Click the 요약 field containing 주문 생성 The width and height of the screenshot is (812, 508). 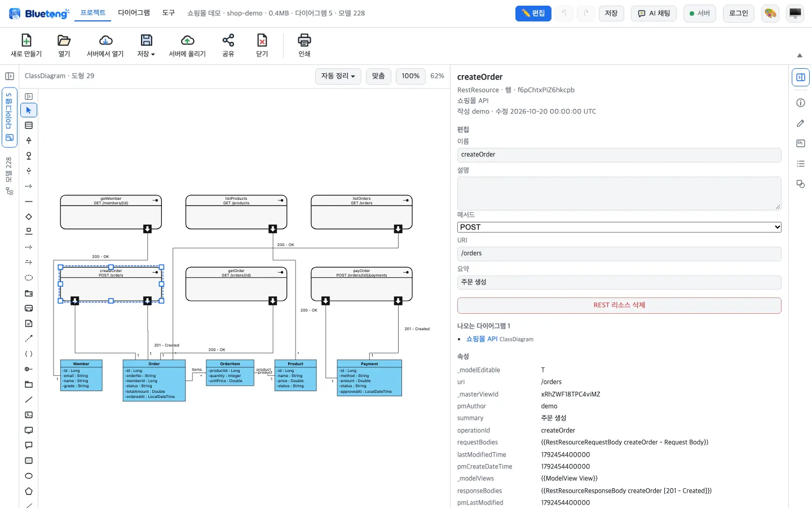(619, 282)
